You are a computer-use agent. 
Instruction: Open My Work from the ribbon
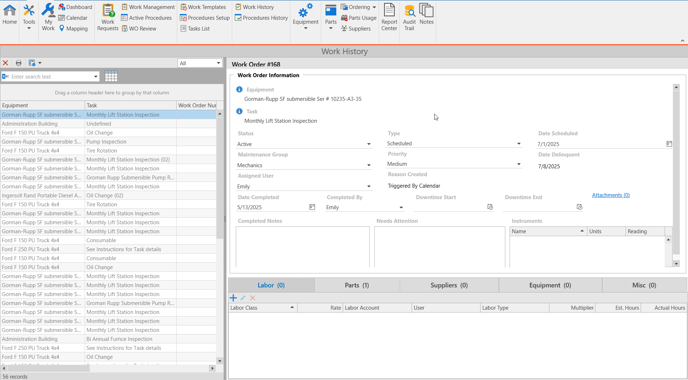pyautogui.click(x=48, y=17)
